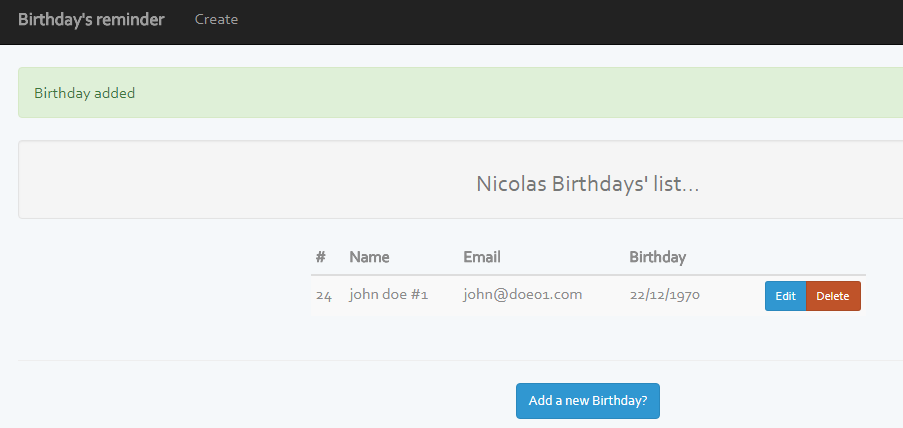The width and height of the screenshot is (903, 428).
Task: Click the Nicolas Birthdays' list heading
Action: point(587,184)
